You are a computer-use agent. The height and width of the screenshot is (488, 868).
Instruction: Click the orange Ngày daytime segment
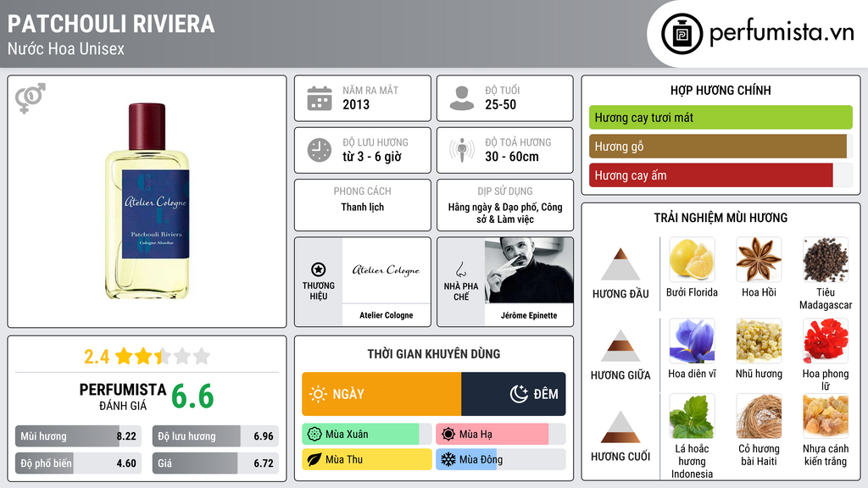click(381, 394)
